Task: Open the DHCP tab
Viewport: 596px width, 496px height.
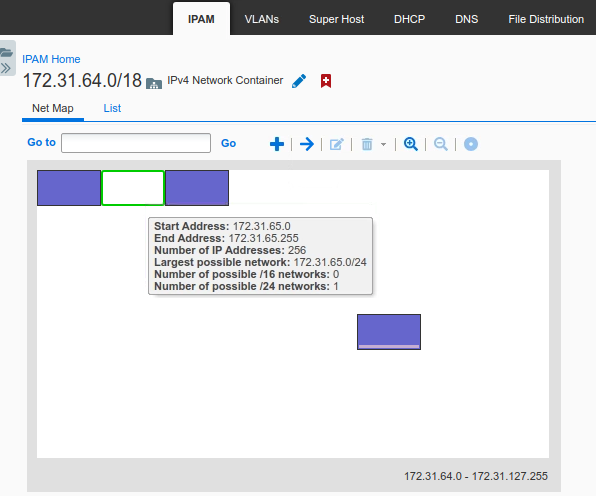Action: pyautogui.click(x=409, y=19)
